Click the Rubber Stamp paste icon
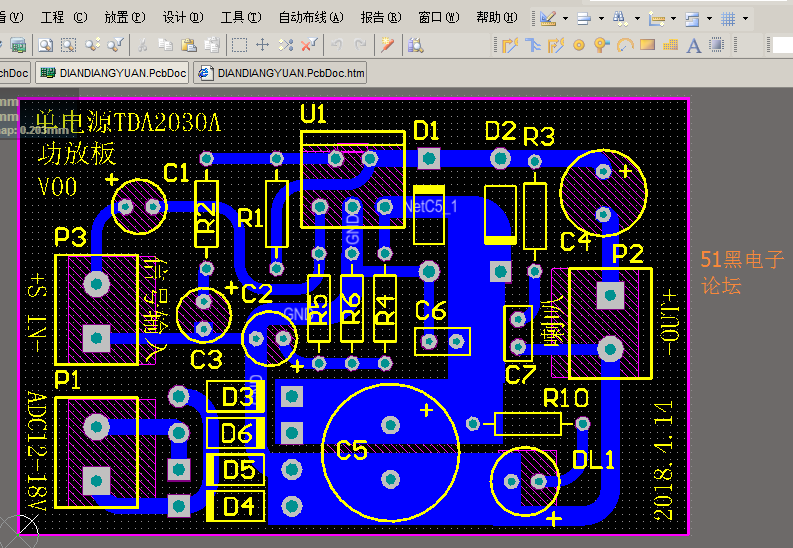This screenshot has width=793, height=548. click(212, 45)
